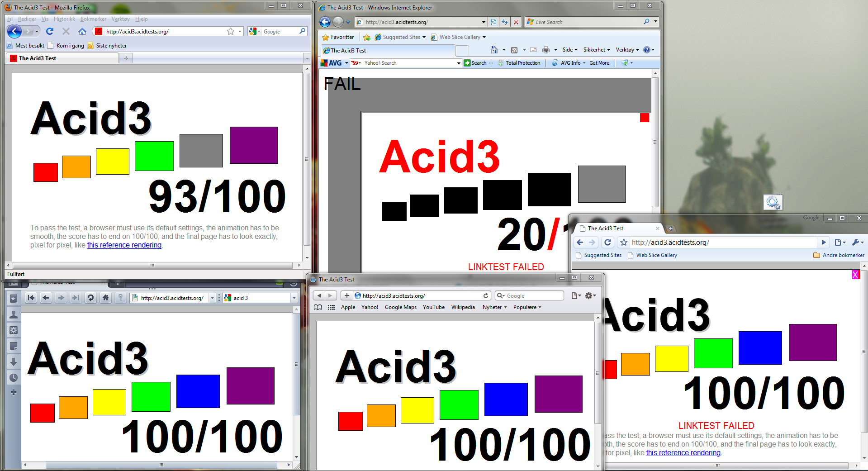Open Safari gear settings menu
The width and height of the screenshot is (868, 471).
click(x=591, y=295)
